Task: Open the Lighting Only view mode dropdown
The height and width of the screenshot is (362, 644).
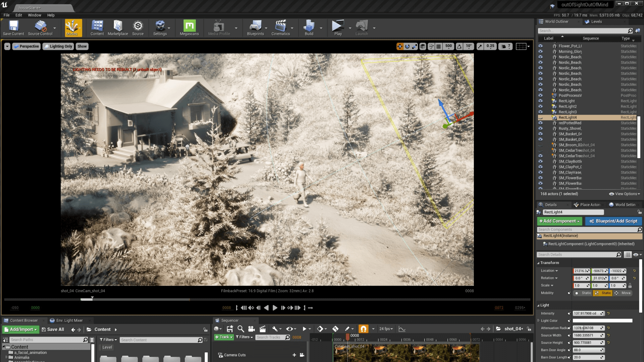Action: tap(58, 46)
